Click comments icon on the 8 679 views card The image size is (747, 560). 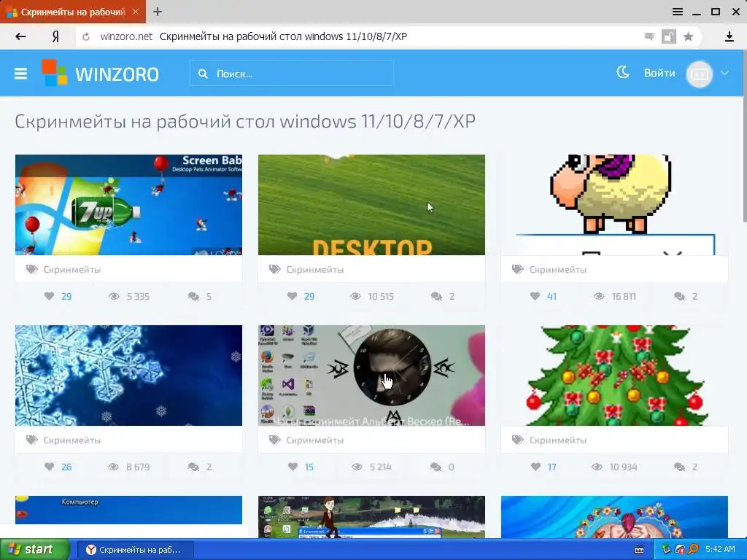[193, 467]
